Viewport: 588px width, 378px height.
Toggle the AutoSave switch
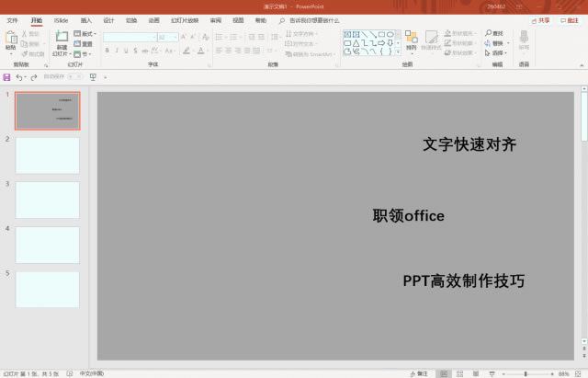pos(75,77)
